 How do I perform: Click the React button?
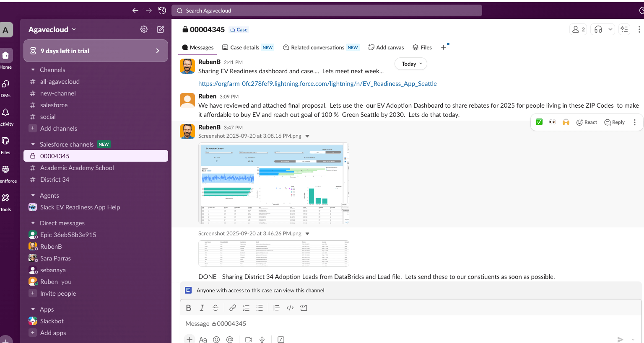(587, 122)
